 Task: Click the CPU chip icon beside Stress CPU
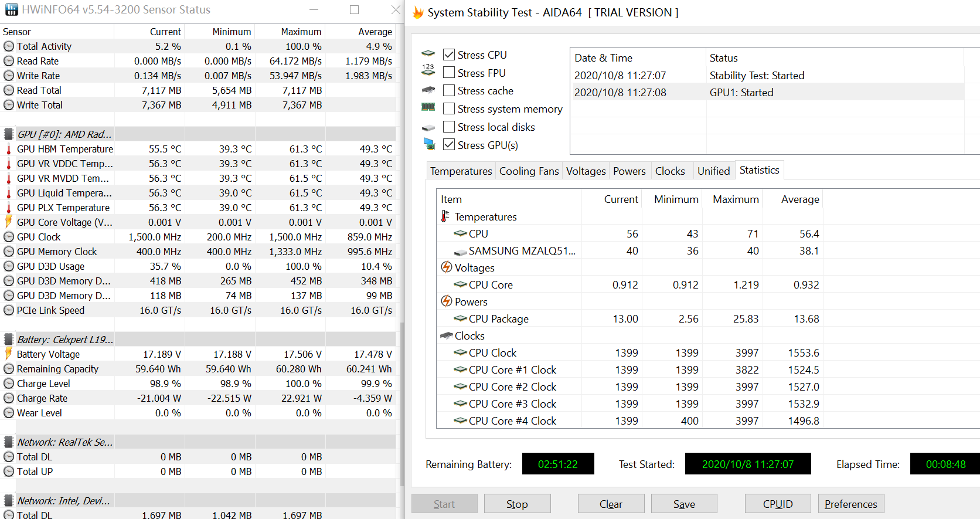pos(428,54)
